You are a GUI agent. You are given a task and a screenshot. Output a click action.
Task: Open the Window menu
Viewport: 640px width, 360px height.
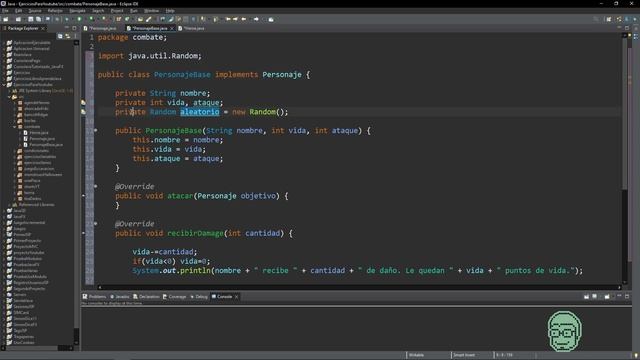(151, 11)
